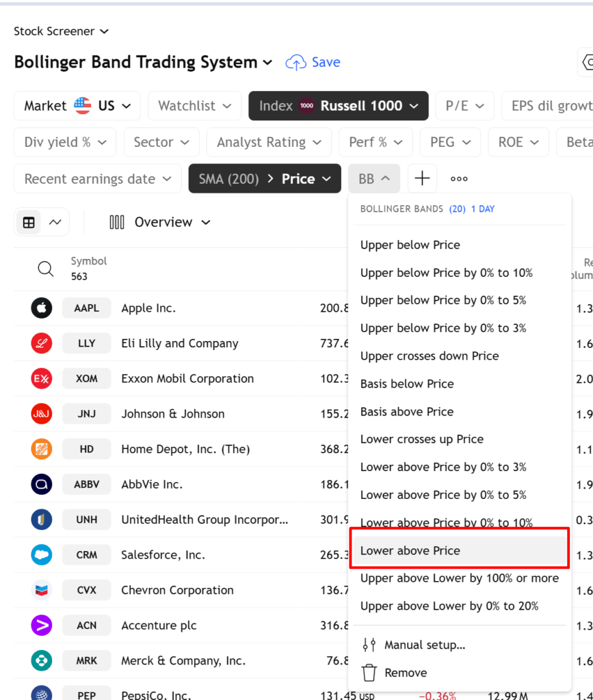The height and width of the screenshot is (700, 593).
Task: Choose the plain Lower above Price option
Action: click(460, 550)
